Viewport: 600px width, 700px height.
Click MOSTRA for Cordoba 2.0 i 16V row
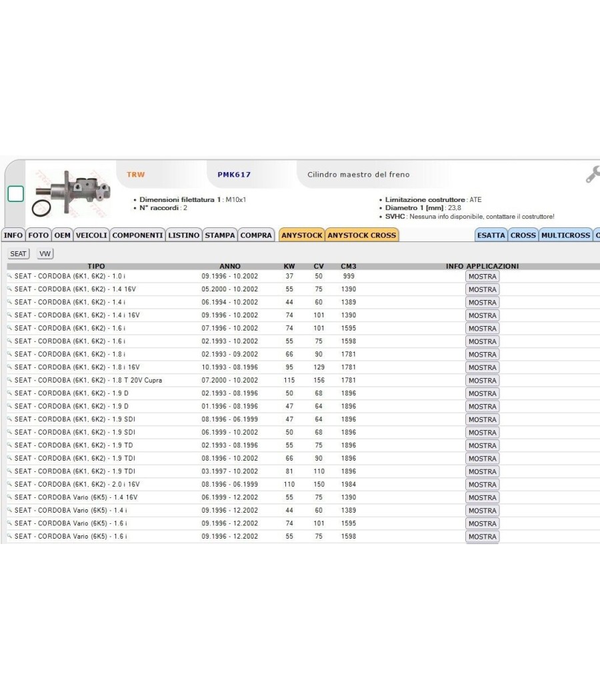(482, 485)
